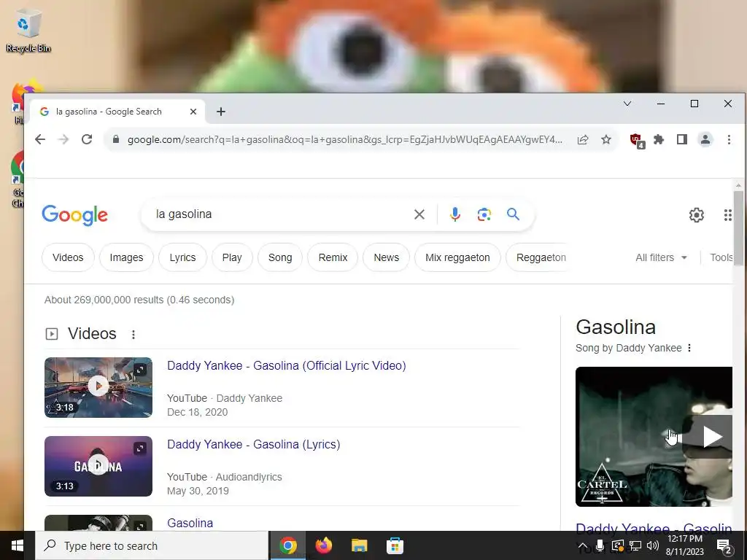Open Gasolina Official Lyric Video link

point(286,366)
